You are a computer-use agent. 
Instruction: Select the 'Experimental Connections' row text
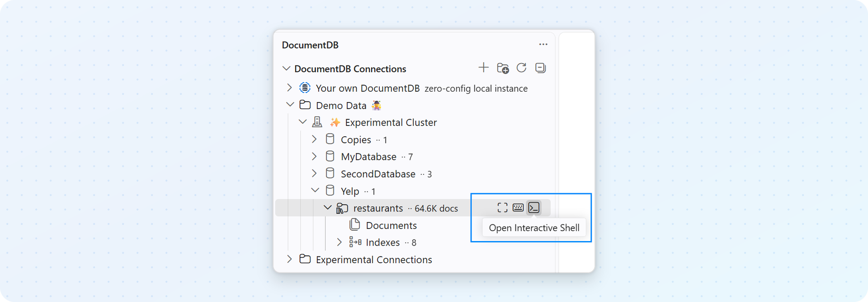pyautogui.click(x=374, y=260)
